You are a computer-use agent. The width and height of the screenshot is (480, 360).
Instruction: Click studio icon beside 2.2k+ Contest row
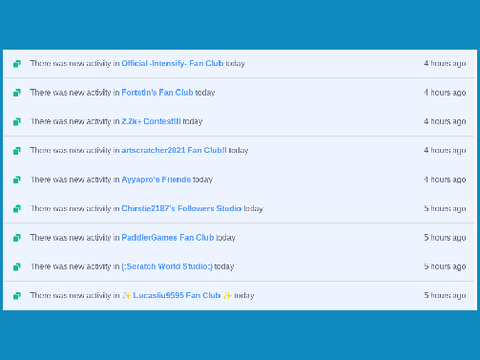17,121
